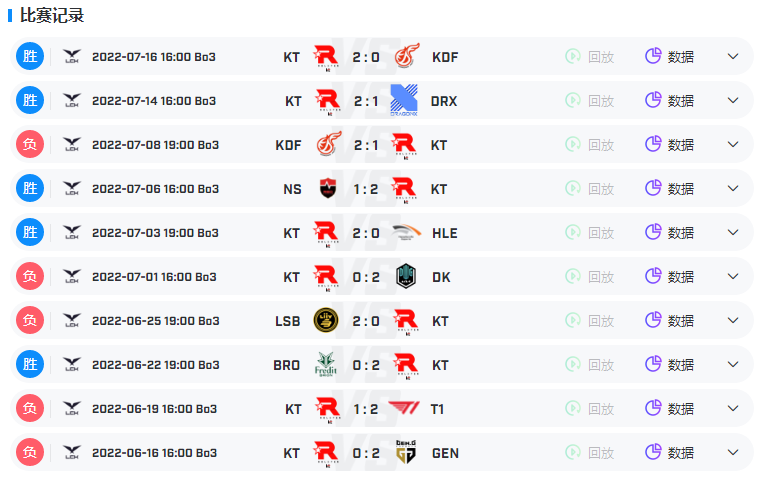Open 数据 stats for KDF vs KT 07-08
Viewport: 767px width, 482px height.
(669, 144)
